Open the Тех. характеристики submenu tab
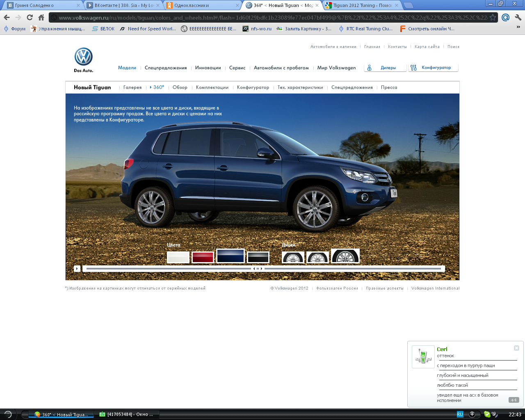 pyautogui.click(x=300, y=87)
